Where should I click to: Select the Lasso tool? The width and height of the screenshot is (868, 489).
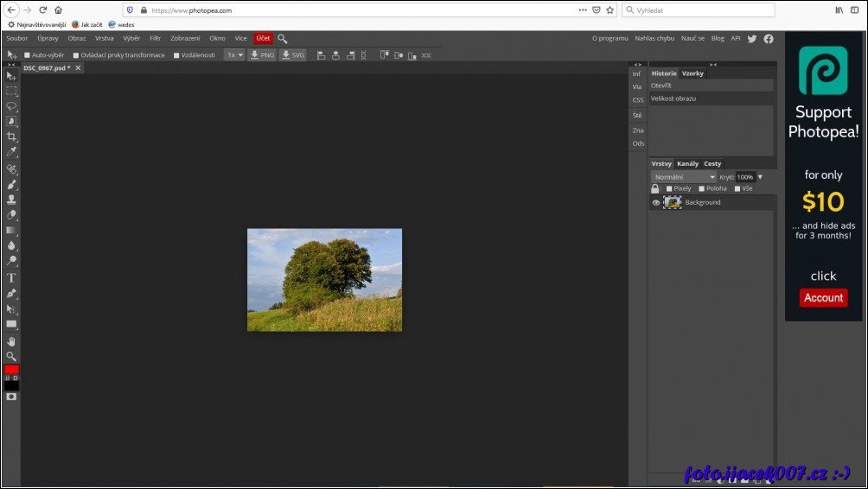(11, 106)
